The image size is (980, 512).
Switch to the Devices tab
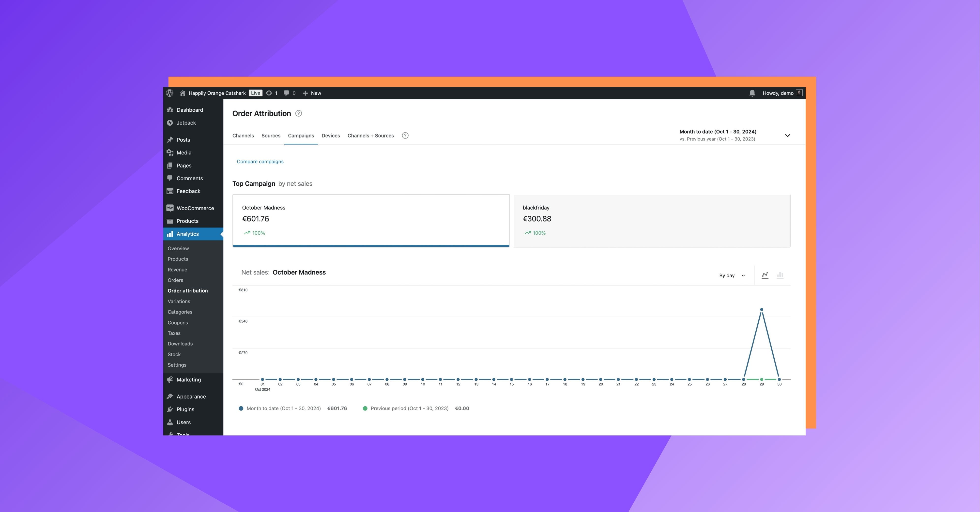331,136
